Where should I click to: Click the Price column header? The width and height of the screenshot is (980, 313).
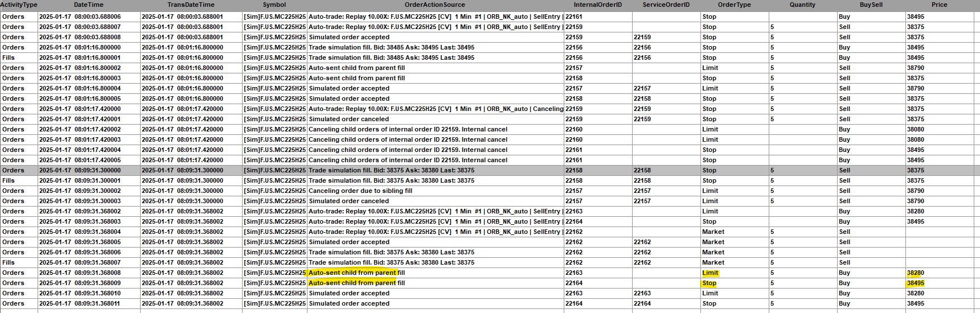(940, 5)
